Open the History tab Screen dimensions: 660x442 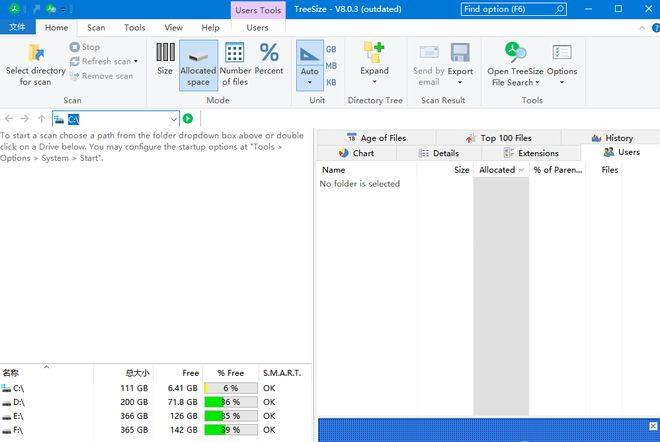click(x=612, y=138)
